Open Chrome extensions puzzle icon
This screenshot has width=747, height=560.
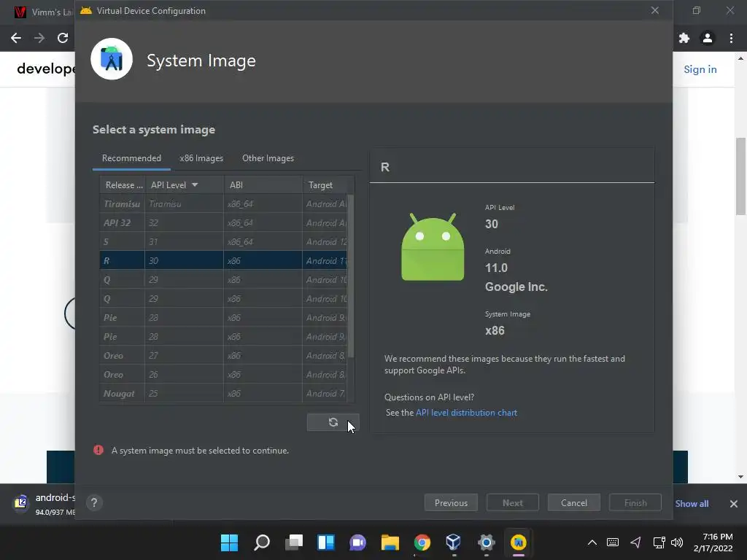684,38
